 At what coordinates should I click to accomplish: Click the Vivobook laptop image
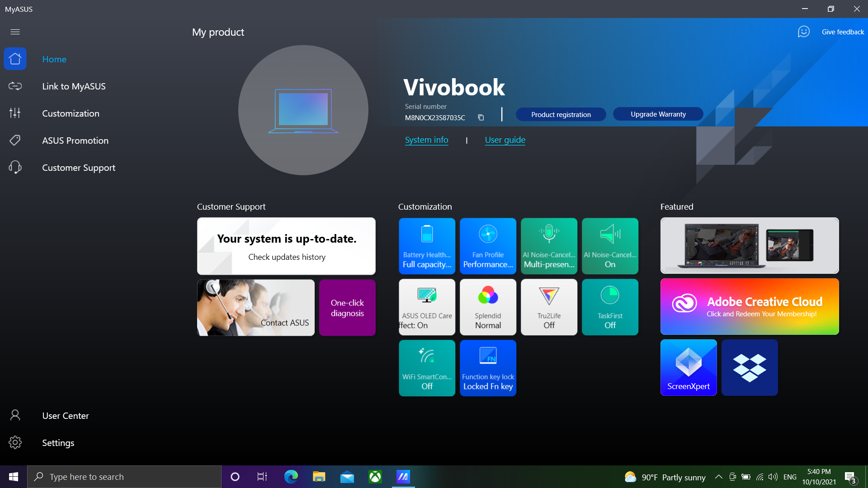coord(303,110)
